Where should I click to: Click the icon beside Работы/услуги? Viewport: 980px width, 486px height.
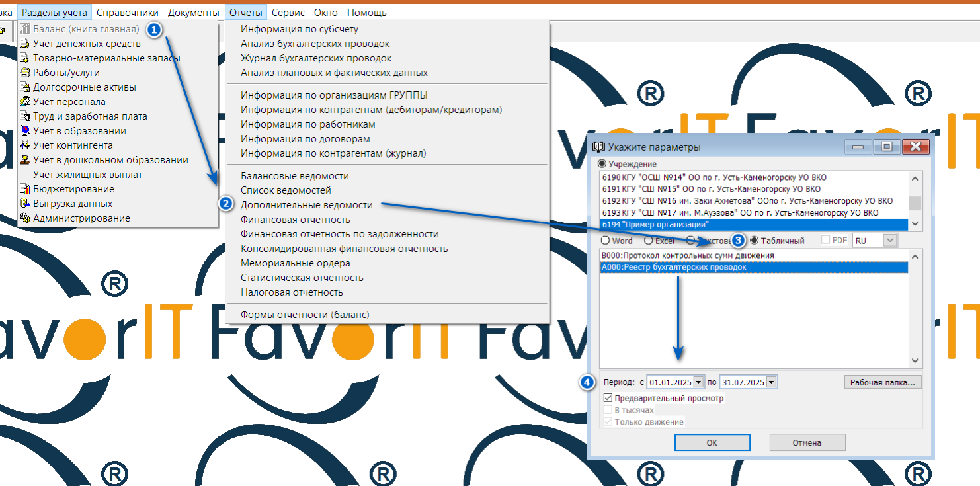click(x=25, y=73)
